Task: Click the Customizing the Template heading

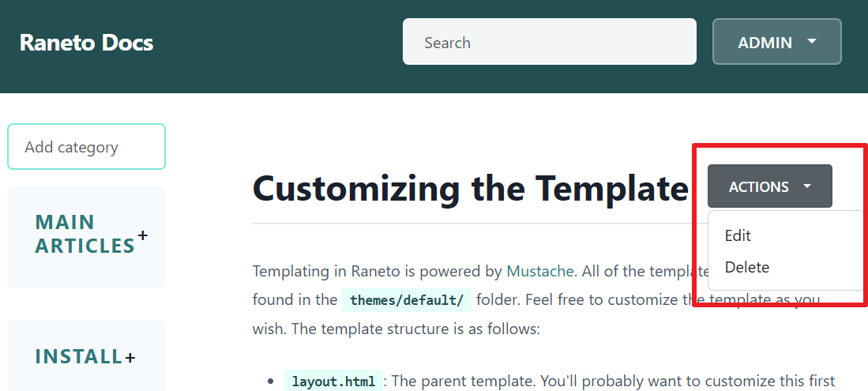Action: [x=470, y=190]
